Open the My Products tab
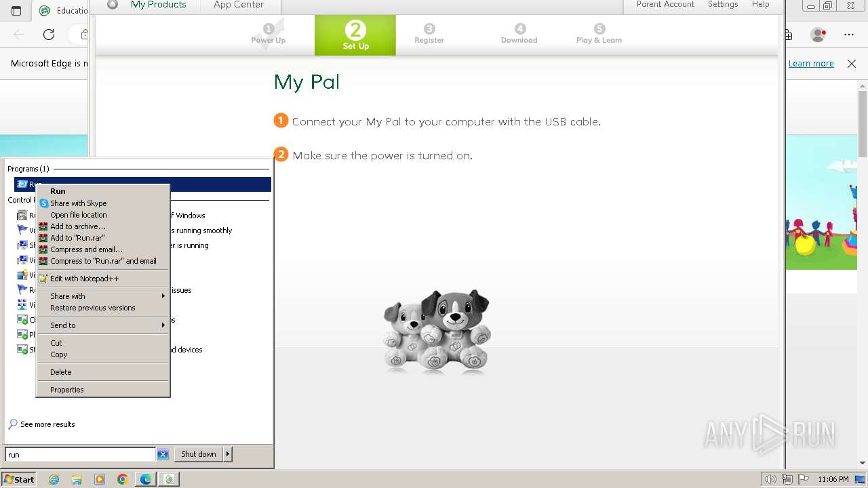The width and height of the screenshot is (868, 488). pos(158,5)
